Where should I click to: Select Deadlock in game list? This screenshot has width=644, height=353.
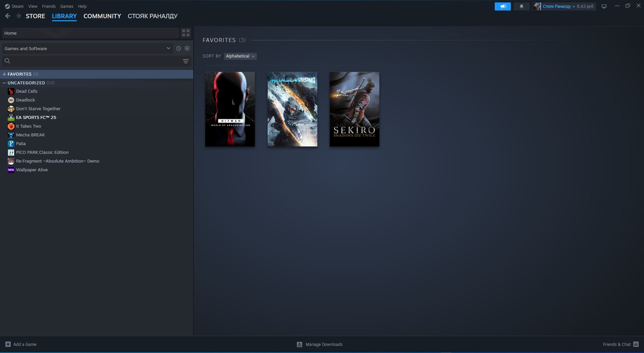pos(26,100)
